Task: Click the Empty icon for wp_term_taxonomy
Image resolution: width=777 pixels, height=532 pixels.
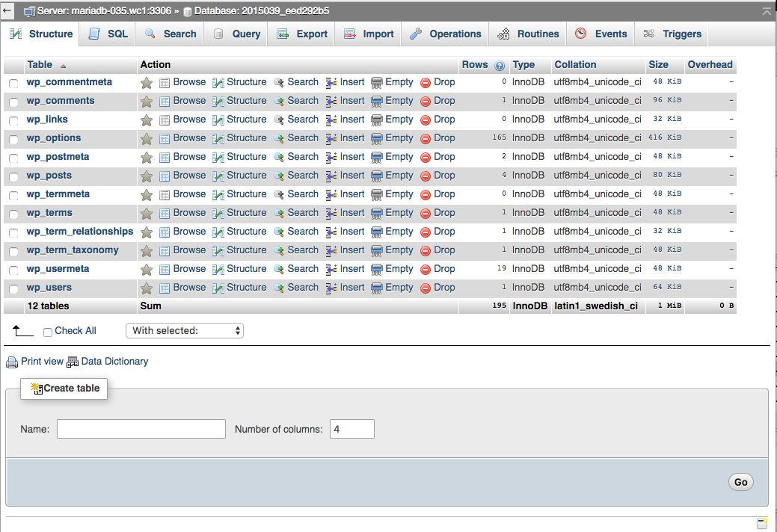Action: pyautogui.click(x=377, y=251)
